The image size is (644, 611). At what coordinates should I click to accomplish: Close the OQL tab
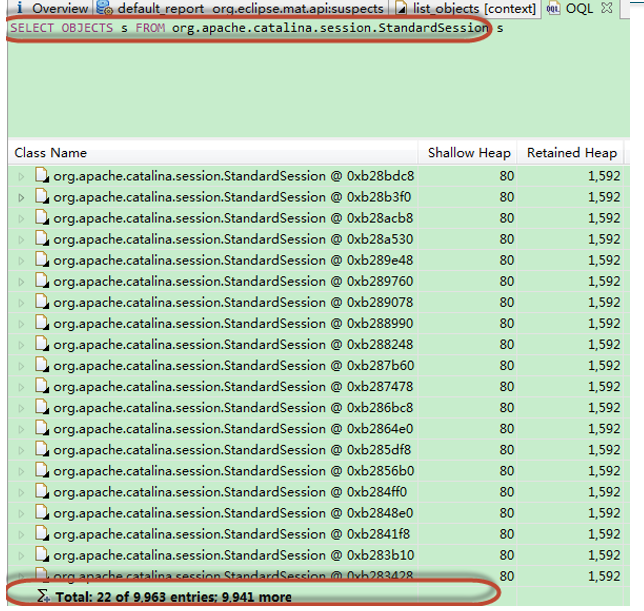click(607, 9)
